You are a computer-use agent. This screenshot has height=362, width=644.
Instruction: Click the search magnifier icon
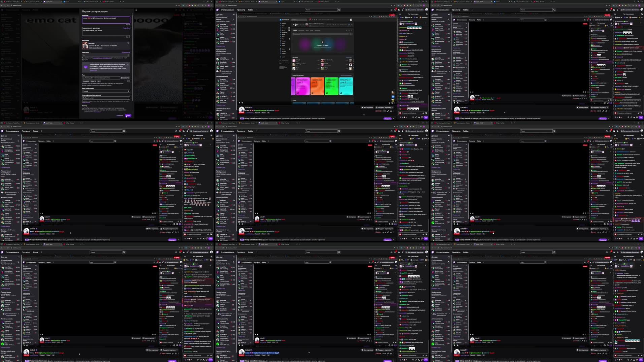tap(339, 10)
